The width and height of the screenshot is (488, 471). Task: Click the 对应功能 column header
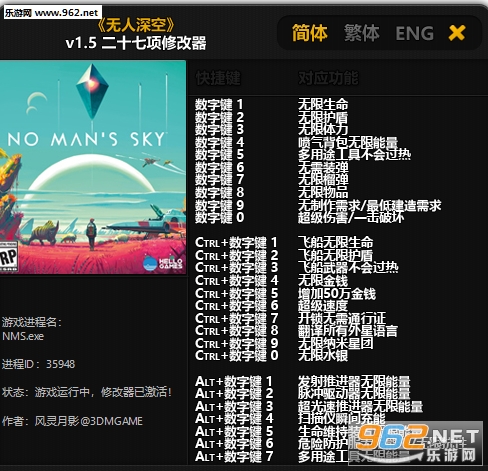click(x=328, y=78)
